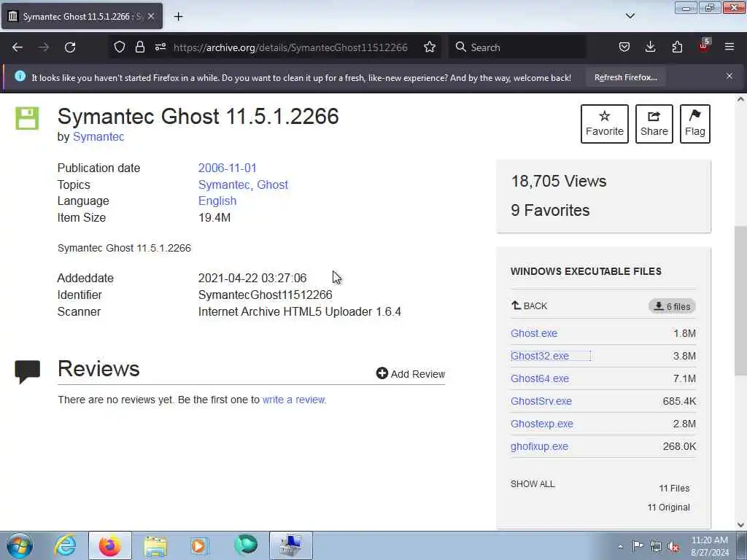Select the identifier text SymantecGhost11512266
747x560 pixels.
[266, 295]
